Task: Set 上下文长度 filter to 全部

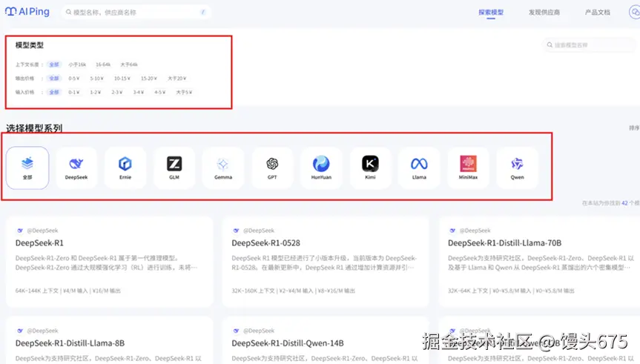Action: tap(54, 64)
